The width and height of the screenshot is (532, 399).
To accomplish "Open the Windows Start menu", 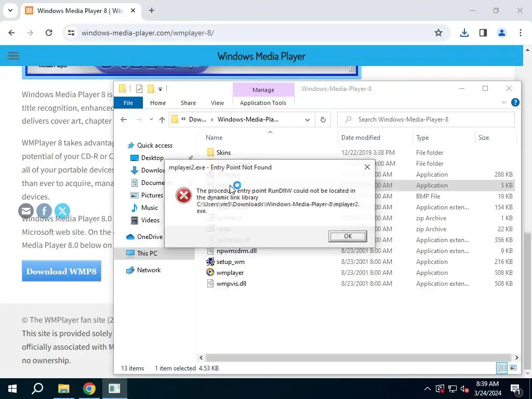I will coord(12,389).
